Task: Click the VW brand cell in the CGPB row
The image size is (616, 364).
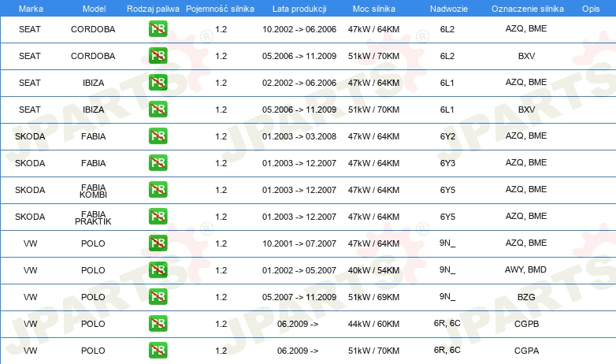Action: [x=30, y=324]
